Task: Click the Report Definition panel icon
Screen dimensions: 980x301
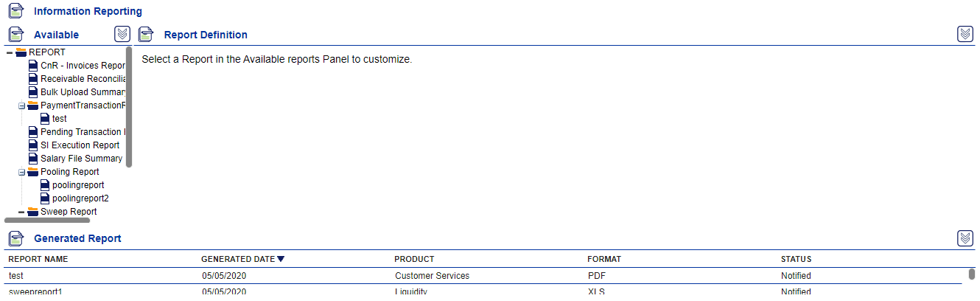Action: (146, 35)
